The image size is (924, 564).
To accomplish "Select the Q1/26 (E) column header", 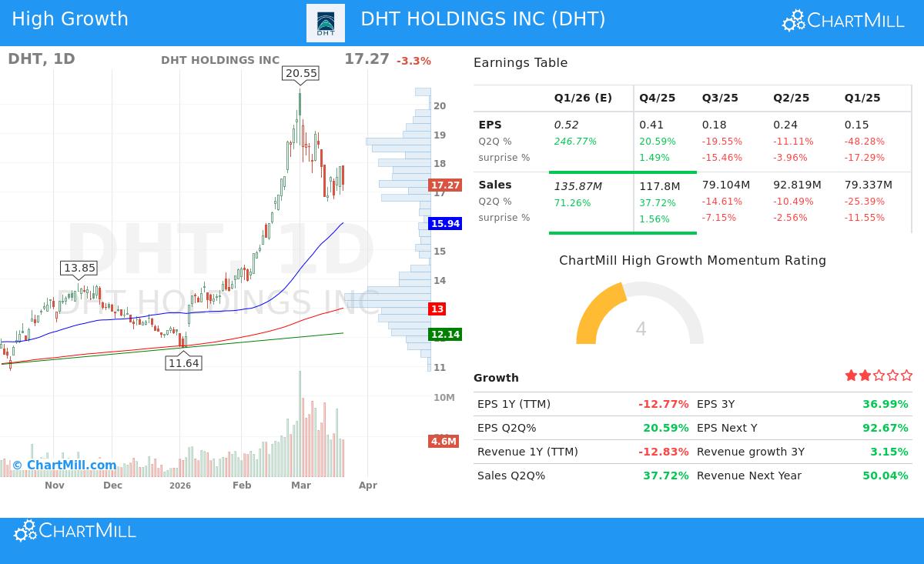I will (583, 98).
